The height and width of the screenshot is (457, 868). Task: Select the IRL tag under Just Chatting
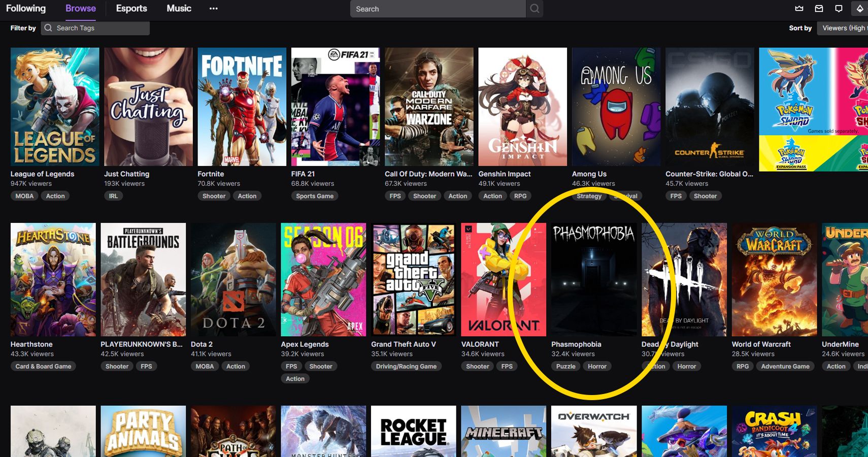point(113,196)
